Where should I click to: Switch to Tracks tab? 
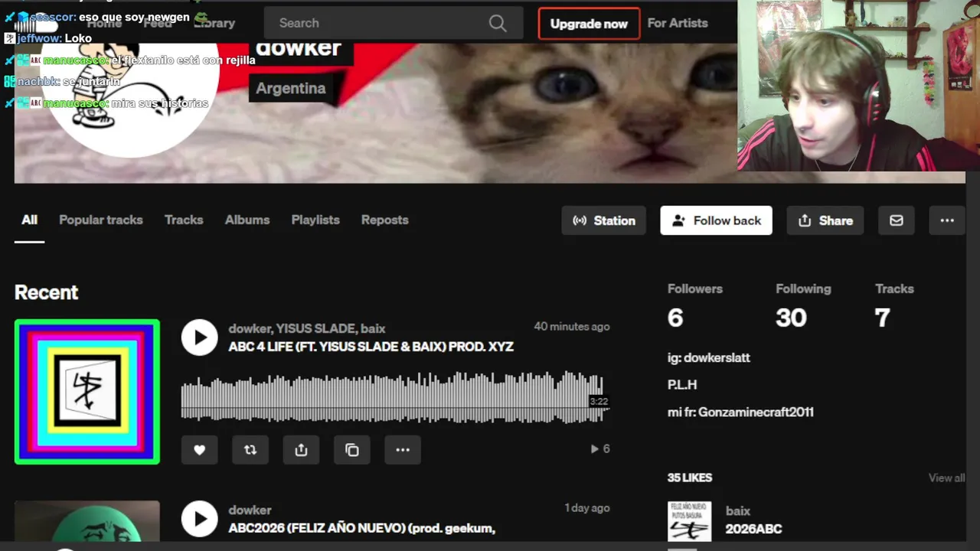point(184,220)
